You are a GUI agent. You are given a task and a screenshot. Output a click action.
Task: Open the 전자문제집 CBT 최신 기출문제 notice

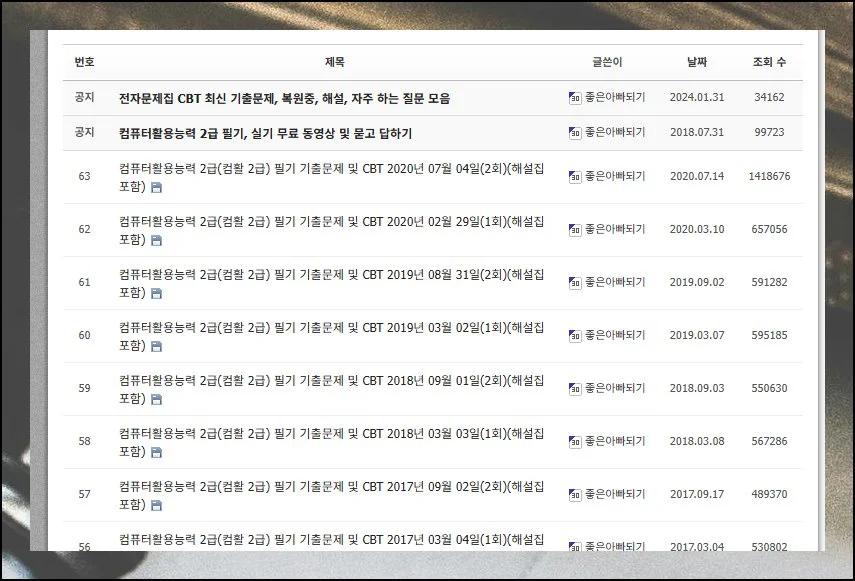click(284, 98)
